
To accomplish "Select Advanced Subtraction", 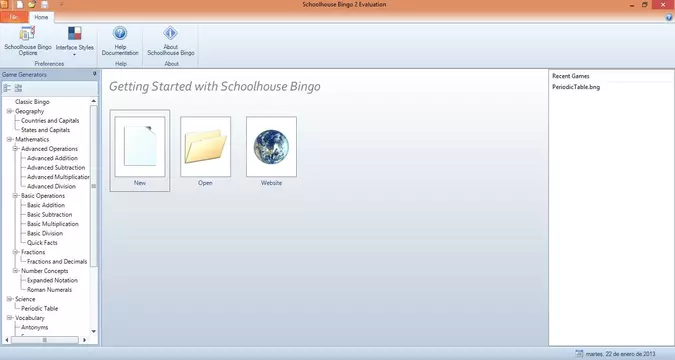I will pos(56,168).
